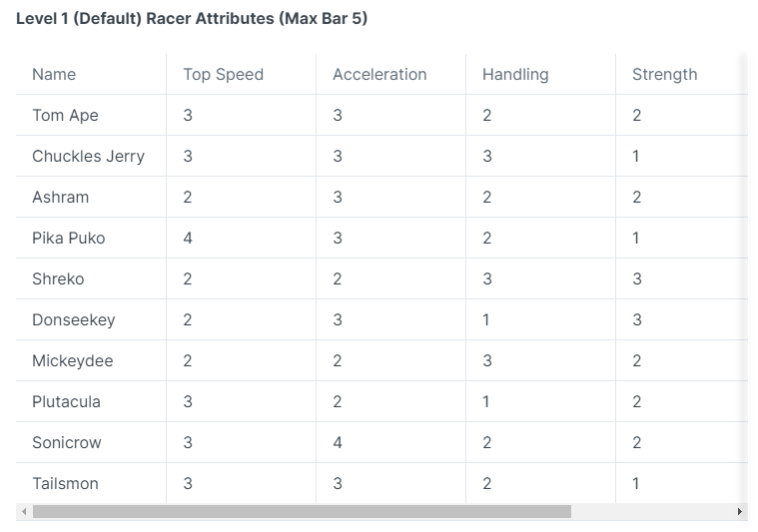758x532 pixels.
Task: Click Tailsmon's Strength value 1
Action: (x=636, y=483)
